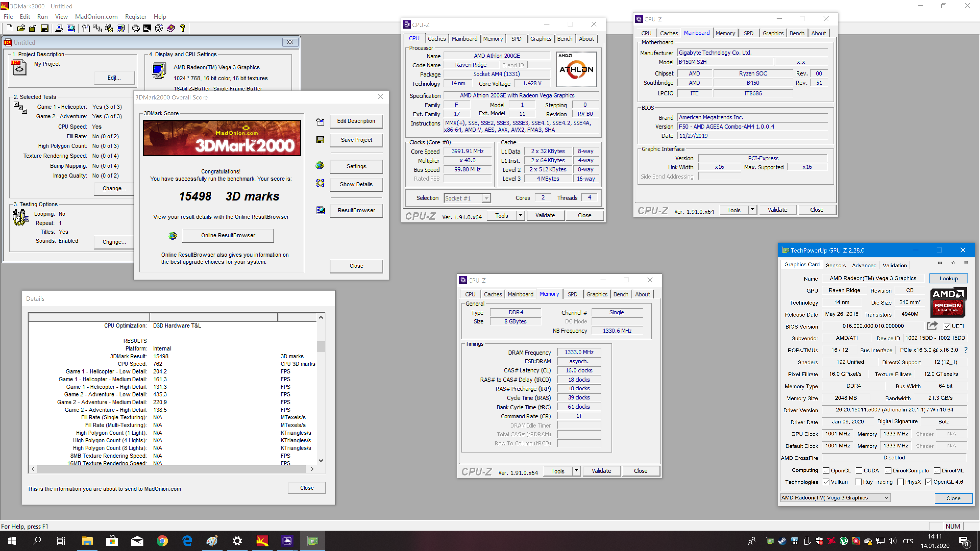
Task: Click the Bus Interface question mark in GPU-Z
Action: click(965, 350)
